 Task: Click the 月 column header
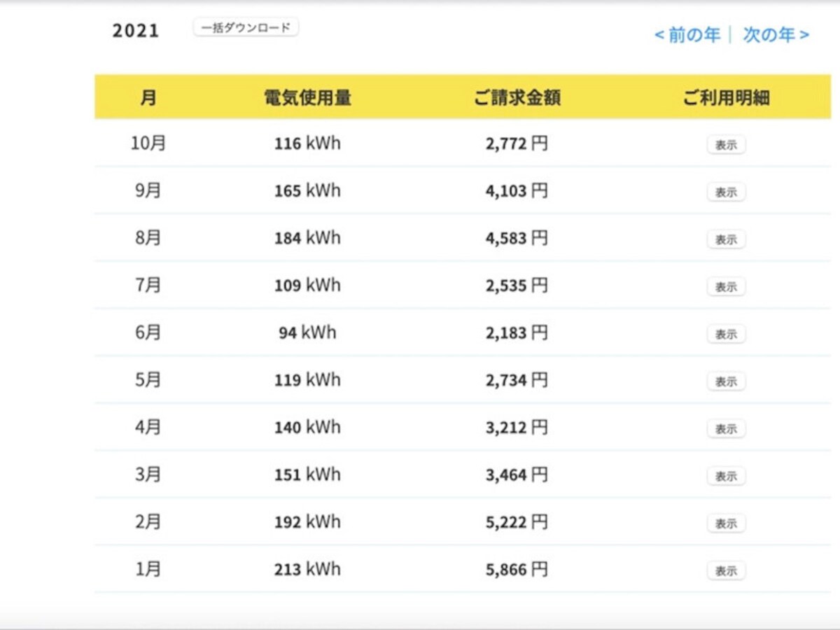(148, 97)
